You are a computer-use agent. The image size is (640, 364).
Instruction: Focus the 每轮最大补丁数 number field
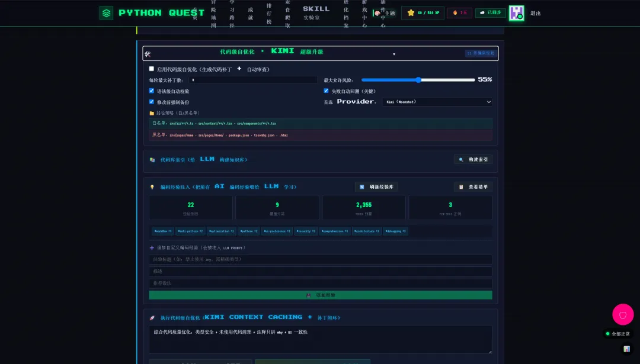tap(253, 80)
